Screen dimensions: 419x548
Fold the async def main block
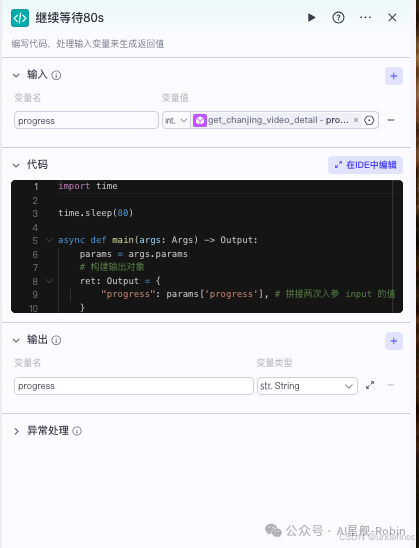point(49,240)
